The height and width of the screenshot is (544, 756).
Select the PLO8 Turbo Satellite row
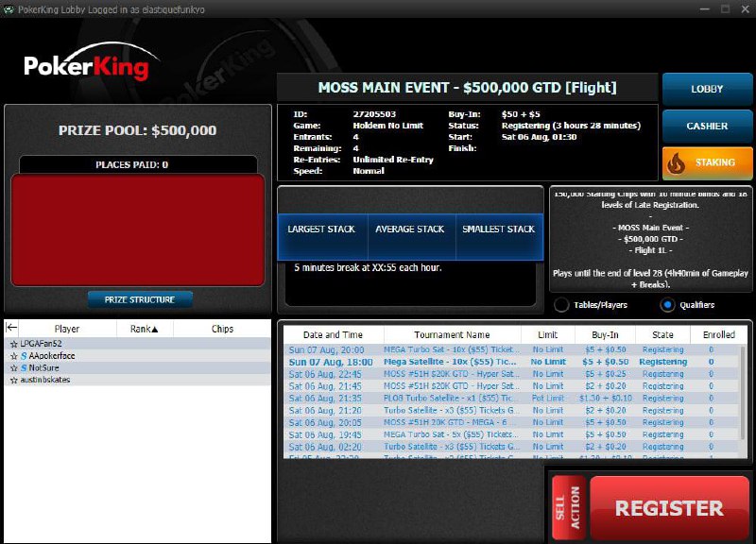512,398
